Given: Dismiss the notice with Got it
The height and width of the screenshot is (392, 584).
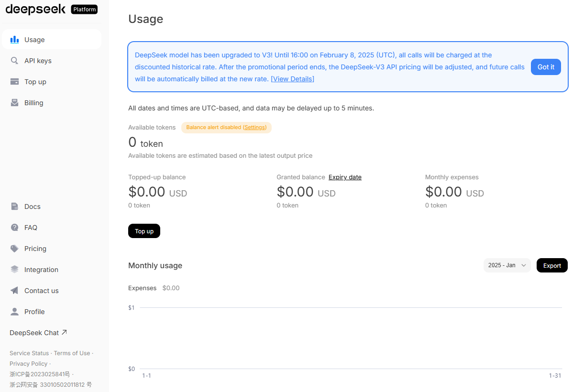Looking at the screenshot, I should click(546, 67).
